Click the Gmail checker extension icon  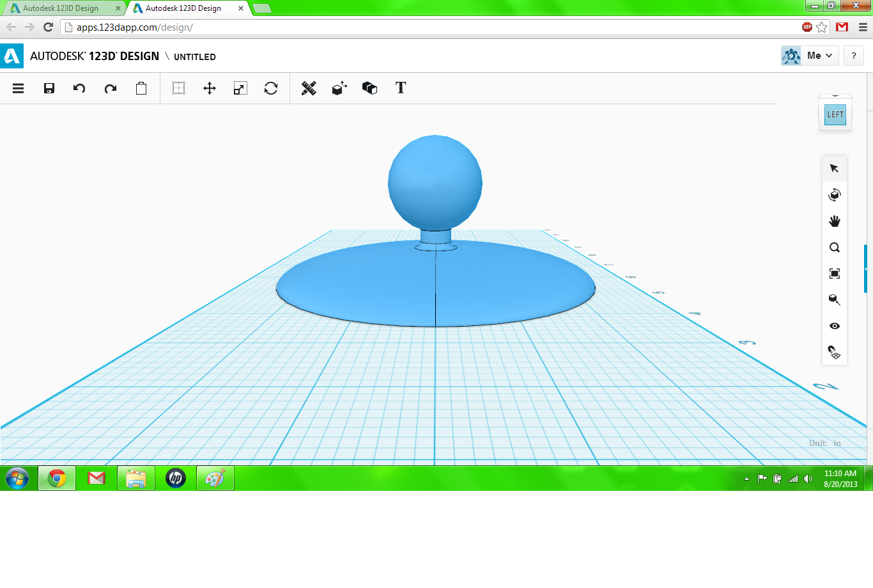click(842, 27)
